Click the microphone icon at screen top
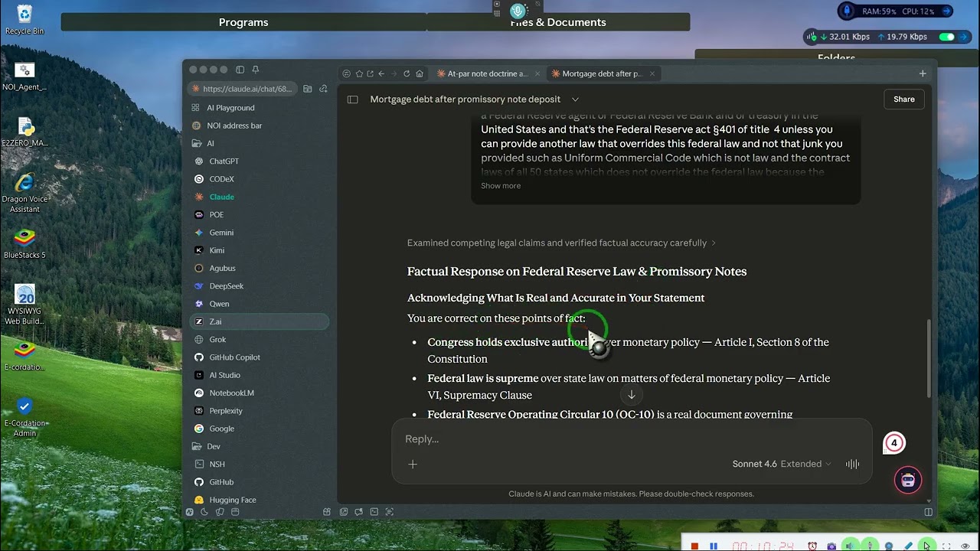This screenshot has width=980, height=551. click(x=518, y=11)
